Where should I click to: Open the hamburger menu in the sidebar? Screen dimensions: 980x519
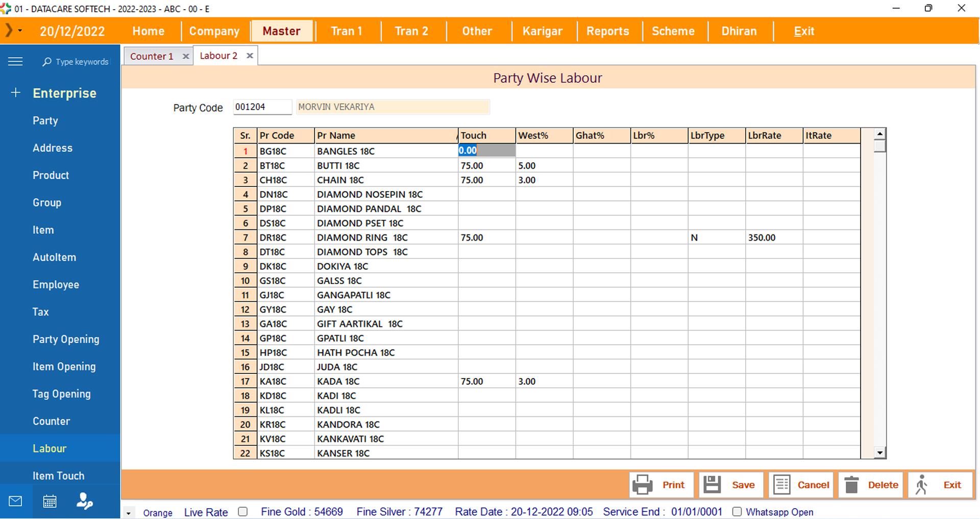pyautogui.click(x=15, y=62)
